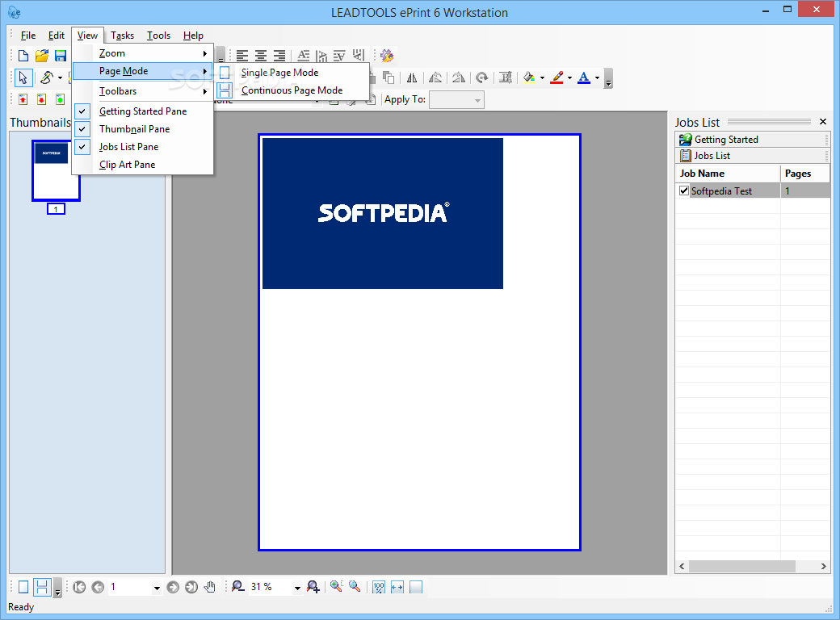Click the zoom out magnifier
840x620 pixels.
[237, 587]
